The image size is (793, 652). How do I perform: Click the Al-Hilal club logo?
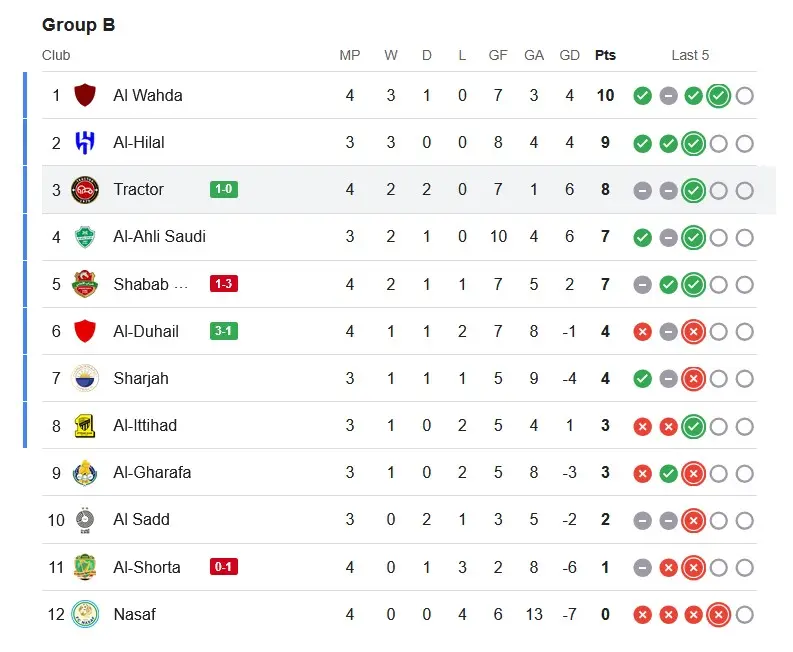click(85, 143)
